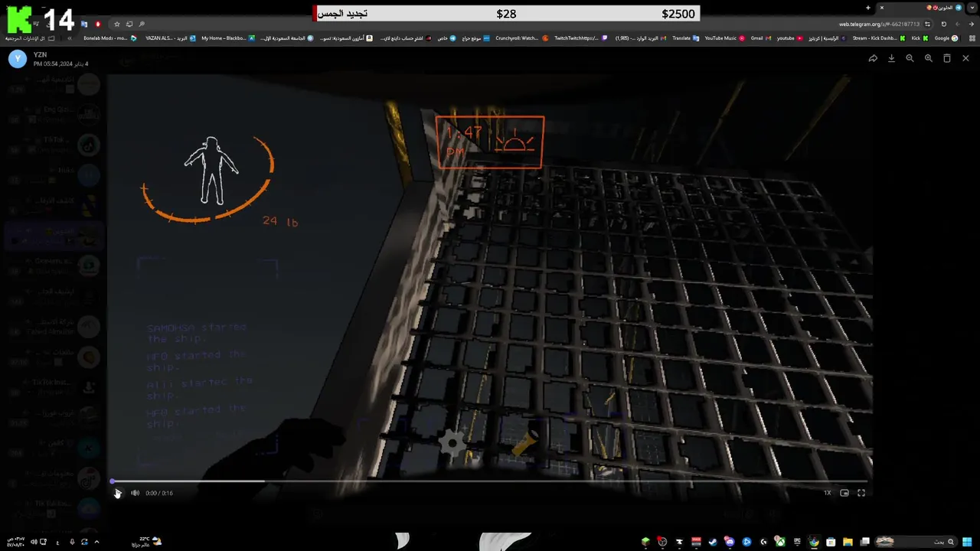Open the Windows Start menu
Viewport: 980px width, 551px height.
click(969, 542)
